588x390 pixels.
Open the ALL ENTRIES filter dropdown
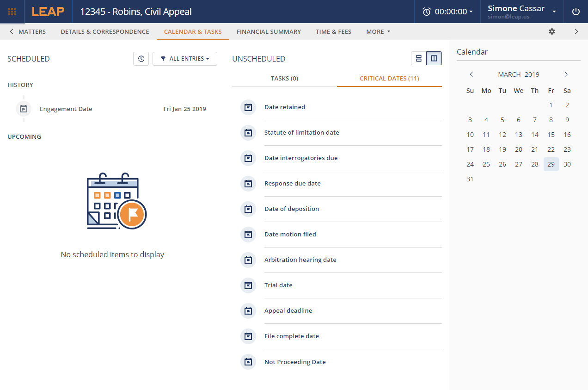click(x=185, y=59)
